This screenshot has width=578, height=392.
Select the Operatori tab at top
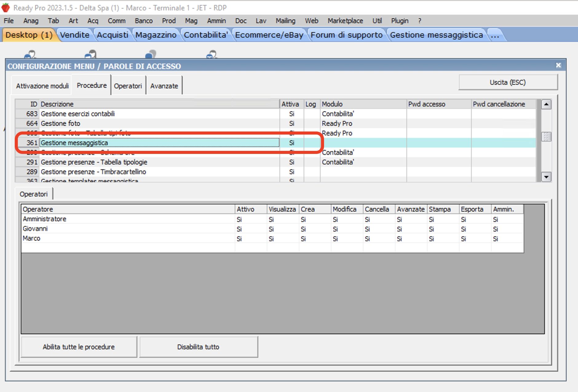pos(128,86)
